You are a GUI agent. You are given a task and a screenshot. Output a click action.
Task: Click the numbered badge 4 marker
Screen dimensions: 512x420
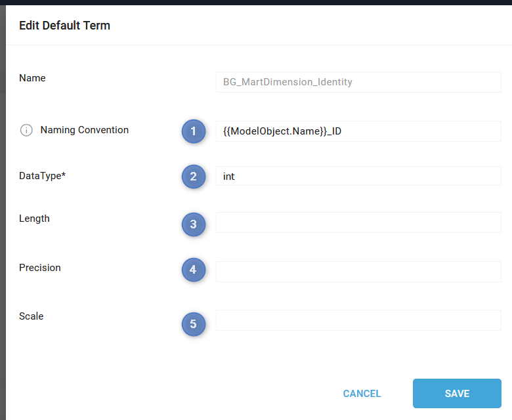click(x=193, y=270)
